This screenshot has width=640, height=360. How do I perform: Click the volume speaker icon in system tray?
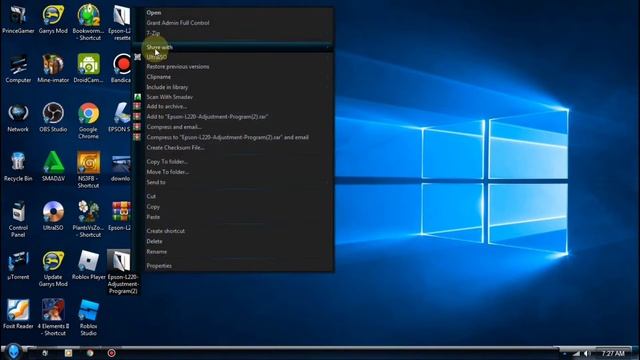pos(587,353)
